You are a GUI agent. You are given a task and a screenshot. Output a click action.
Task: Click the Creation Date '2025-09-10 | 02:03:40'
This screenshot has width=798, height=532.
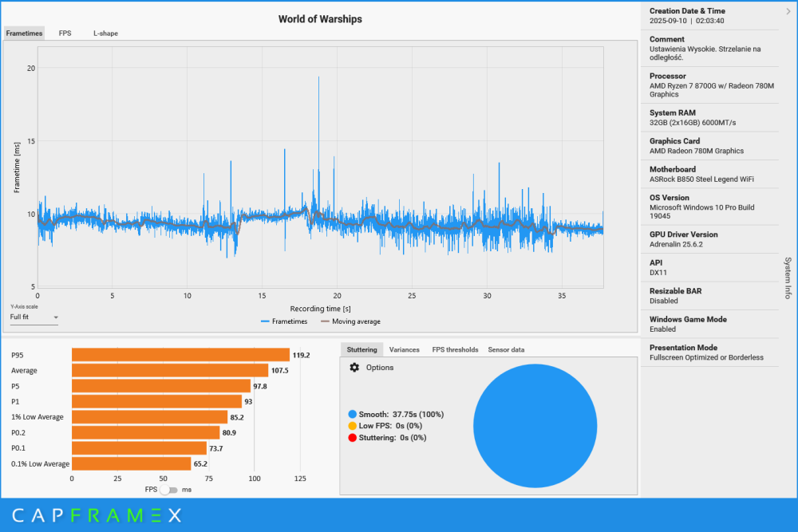click(x=686, y=21)
